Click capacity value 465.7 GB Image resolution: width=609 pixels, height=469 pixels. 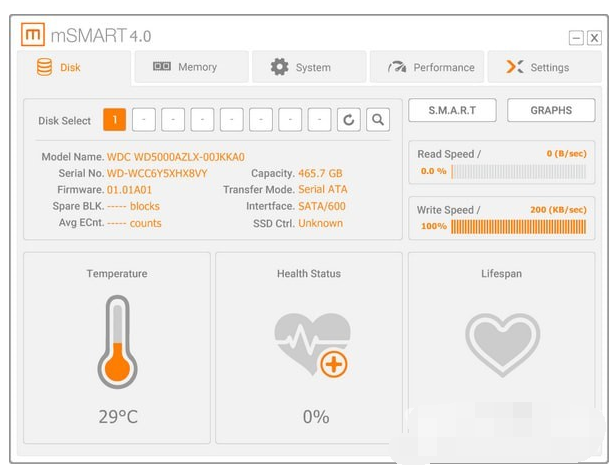click(x=320, y=173)
